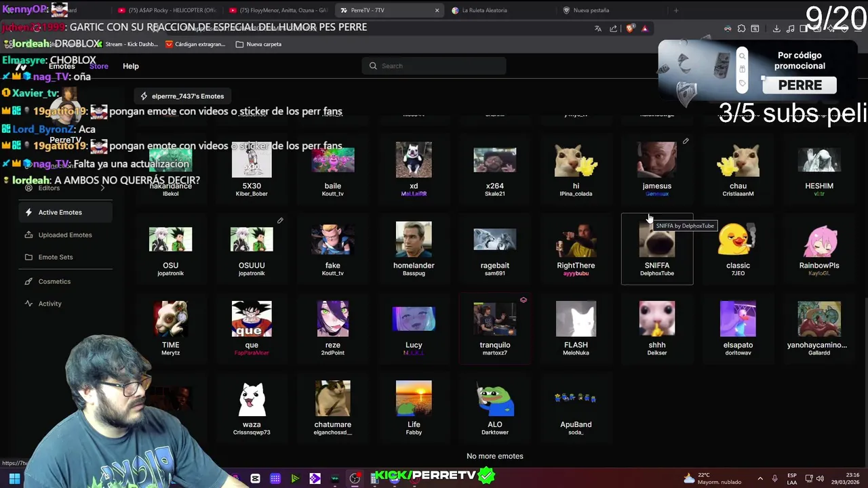This screenshot has height=488, width=868.
Task: Open the ALO Pepe emote
Action: [495, 408]
